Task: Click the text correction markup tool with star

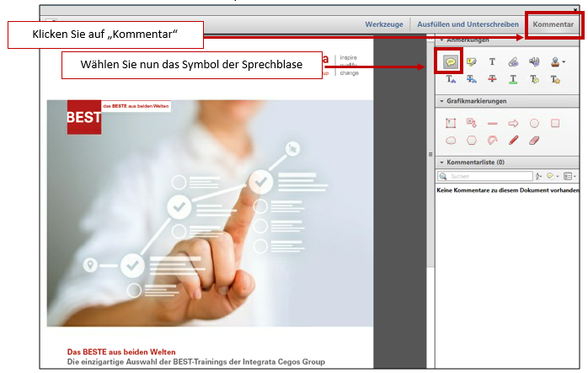Action: coord(555,79)
